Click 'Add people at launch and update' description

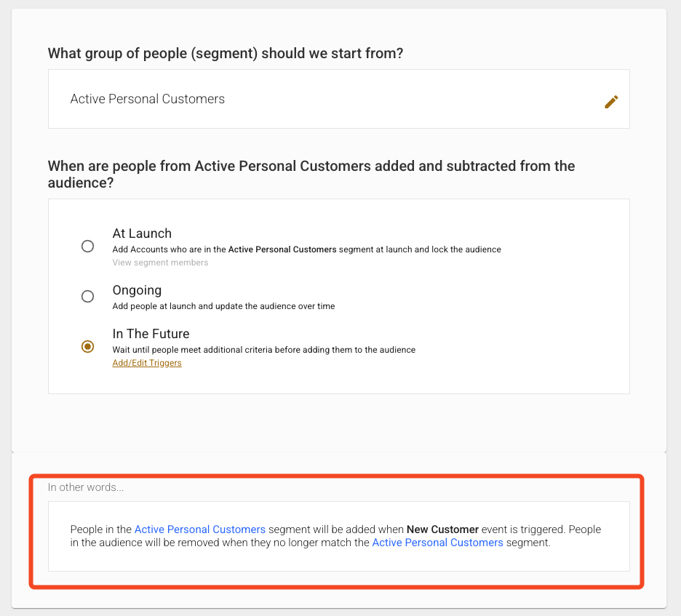click(223, 306)
